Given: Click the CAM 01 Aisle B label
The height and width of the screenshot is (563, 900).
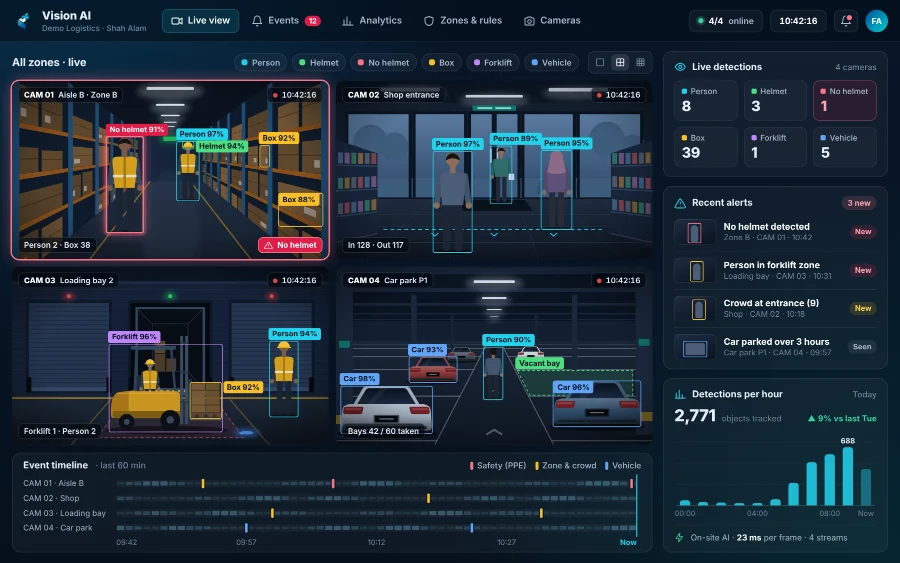Looking at the screenshot, I should tap(70, 95).
